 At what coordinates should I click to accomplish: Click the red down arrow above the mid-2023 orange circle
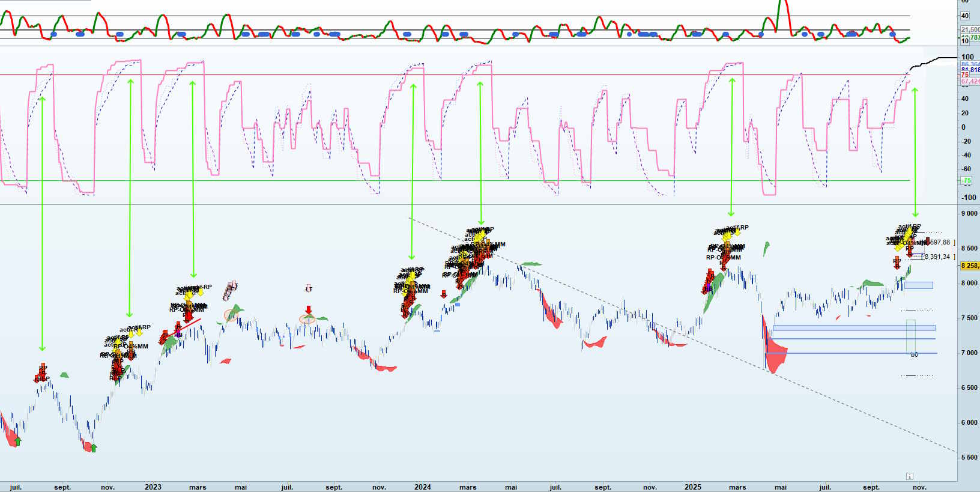click(x=309, y=310)
